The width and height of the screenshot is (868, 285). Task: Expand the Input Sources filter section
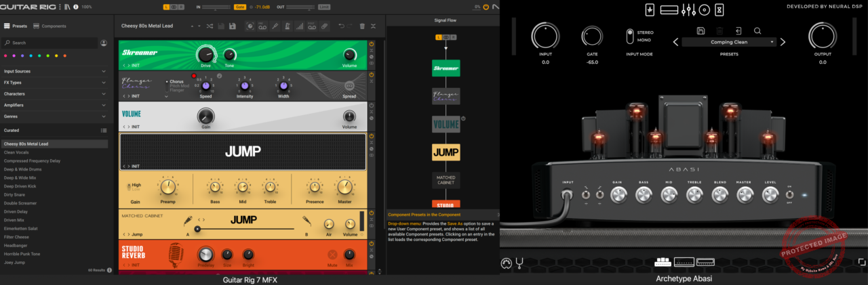(54, 71)
